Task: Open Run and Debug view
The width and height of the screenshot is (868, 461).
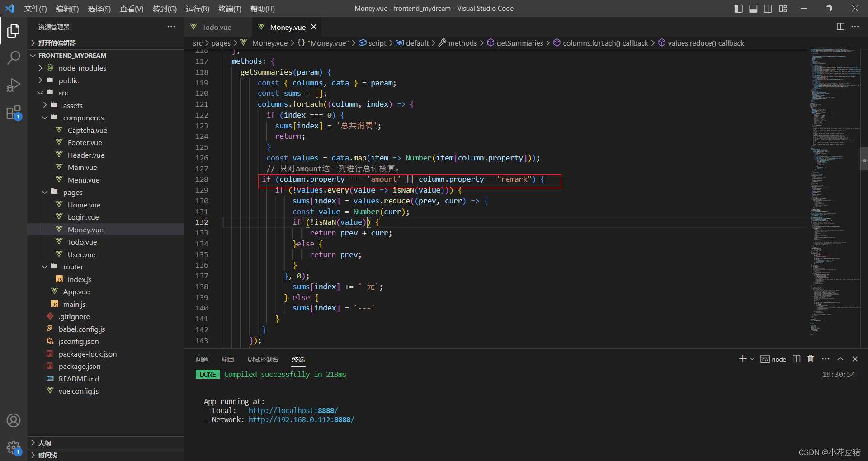Action: (x=14, y=85)
